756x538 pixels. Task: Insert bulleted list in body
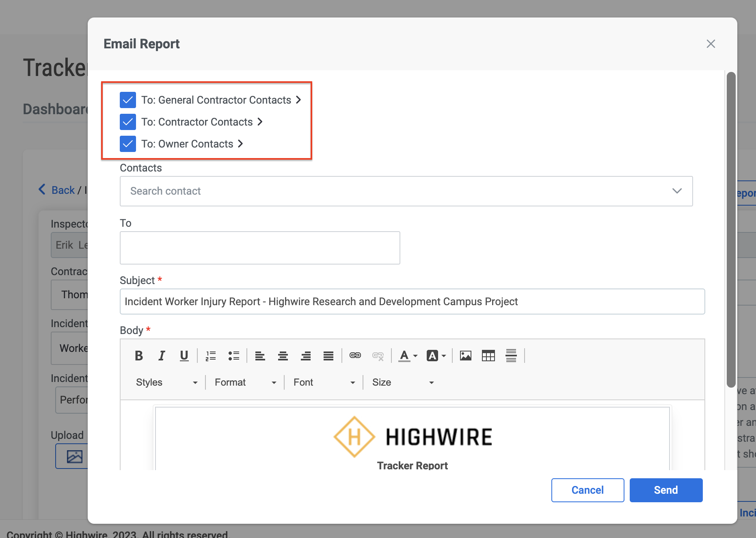click(x=234, y=356)
